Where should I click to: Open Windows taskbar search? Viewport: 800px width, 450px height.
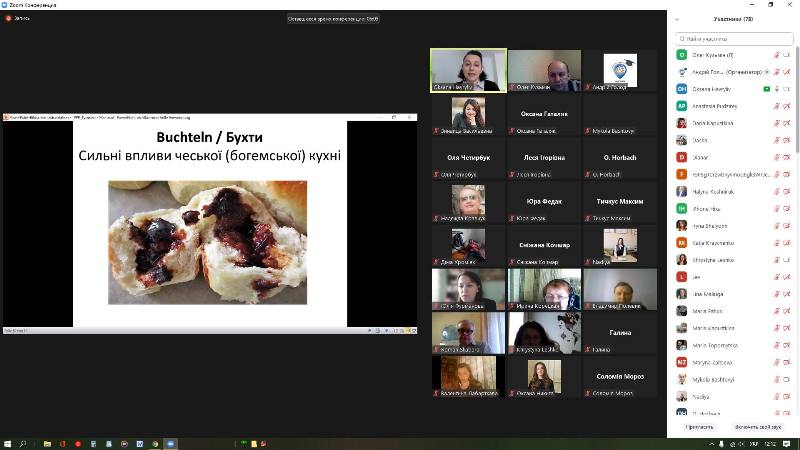[23, 444]
